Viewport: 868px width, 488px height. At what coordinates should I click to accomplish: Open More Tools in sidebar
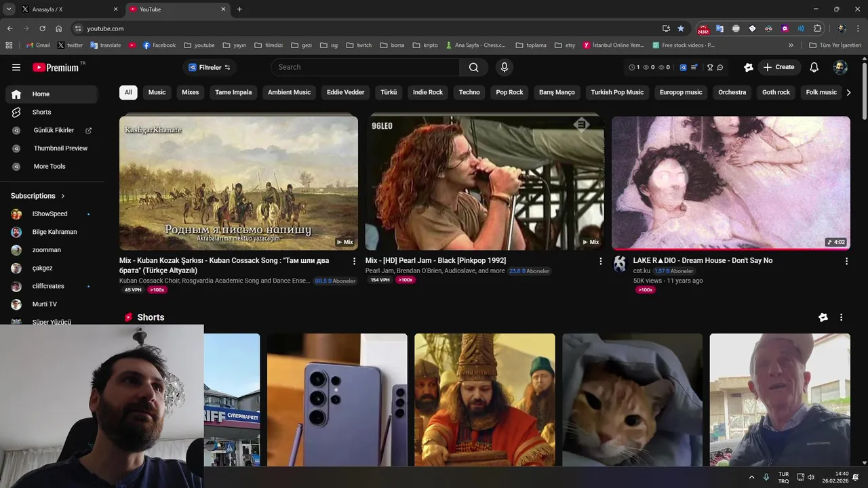coord(52,166)
